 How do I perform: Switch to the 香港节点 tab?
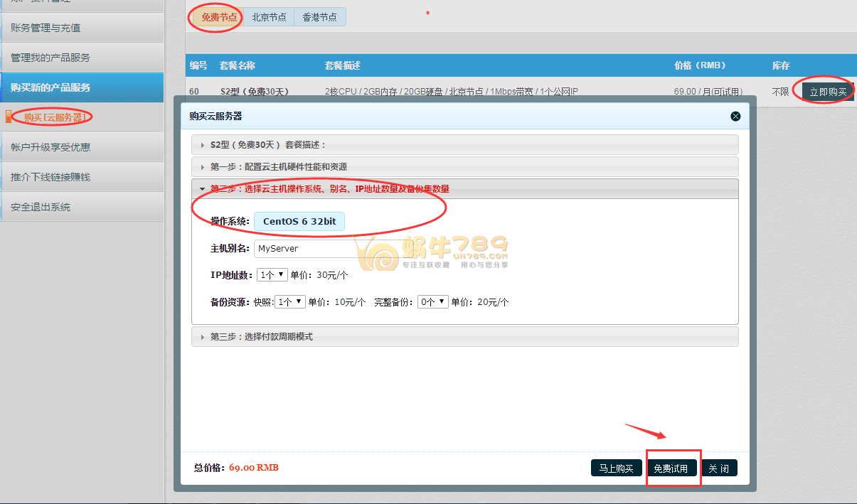(x=320, y=17)
